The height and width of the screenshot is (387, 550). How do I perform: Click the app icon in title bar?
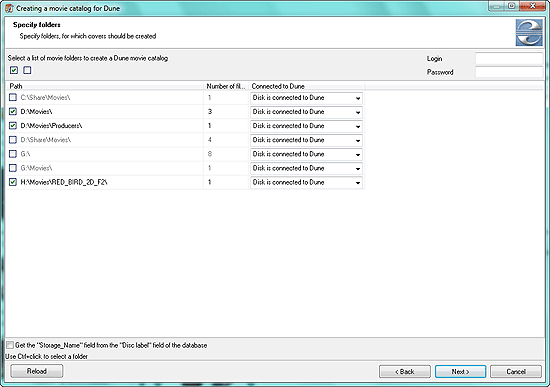point(9,8)
